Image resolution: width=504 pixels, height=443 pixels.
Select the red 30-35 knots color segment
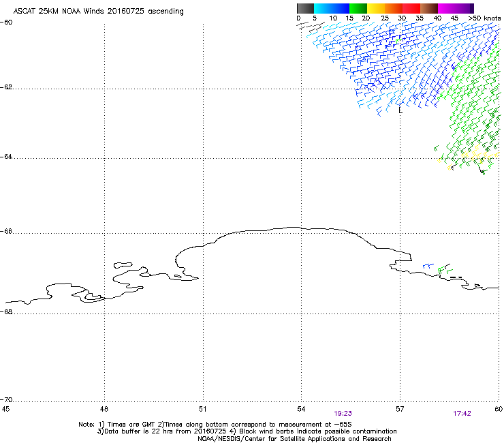411,8
